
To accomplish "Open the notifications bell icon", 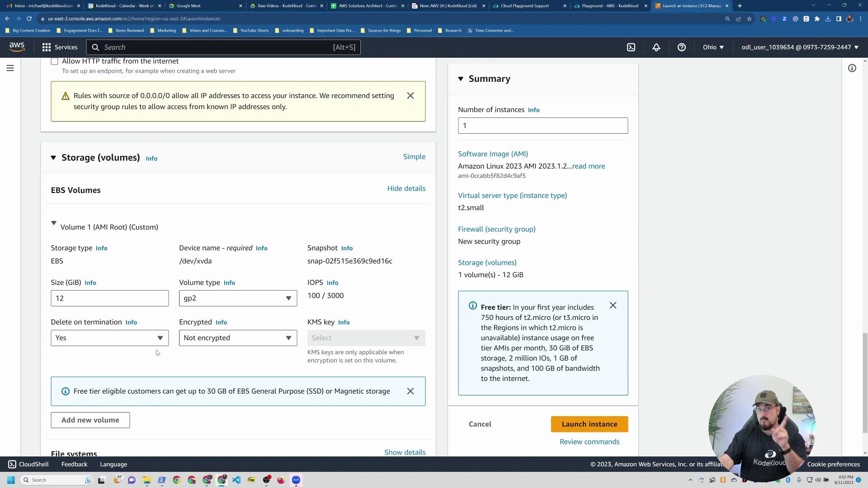I will pyautogui.click(x=656, y=47).
